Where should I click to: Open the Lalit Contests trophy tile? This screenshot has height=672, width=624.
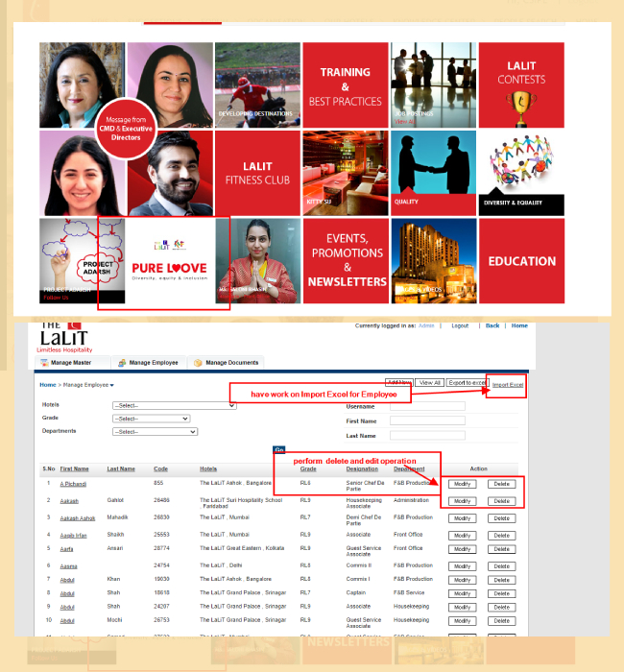pyautogui.click(x=521, y=84)
